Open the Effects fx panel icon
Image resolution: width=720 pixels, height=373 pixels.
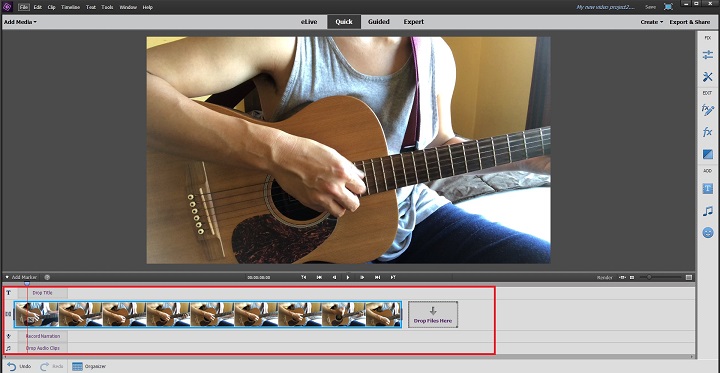pyautogui.click(x=707, y=132)
